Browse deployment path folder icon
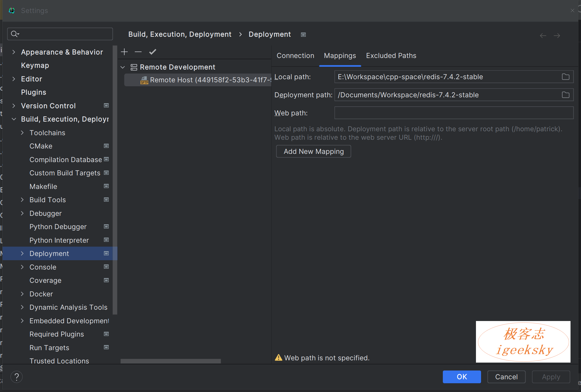This screenshot has width=581, height=392. click(565, 95)
